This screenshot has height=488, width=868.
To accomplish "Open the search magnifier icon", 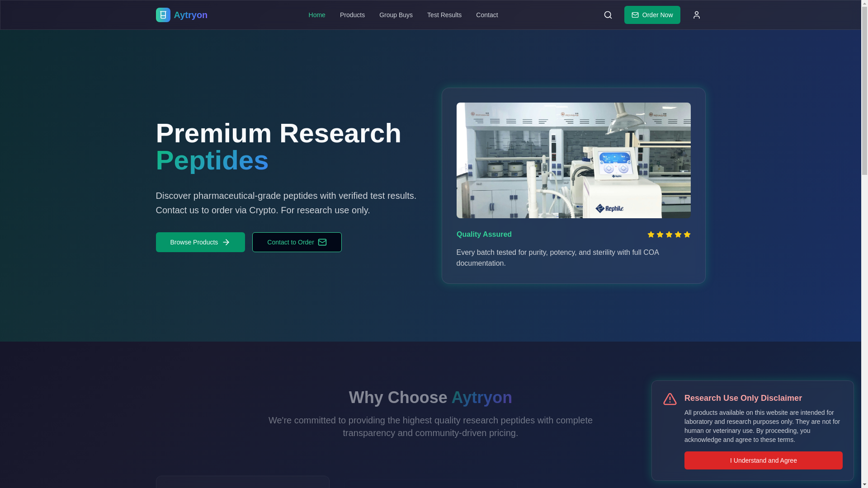I will point(608,15).
